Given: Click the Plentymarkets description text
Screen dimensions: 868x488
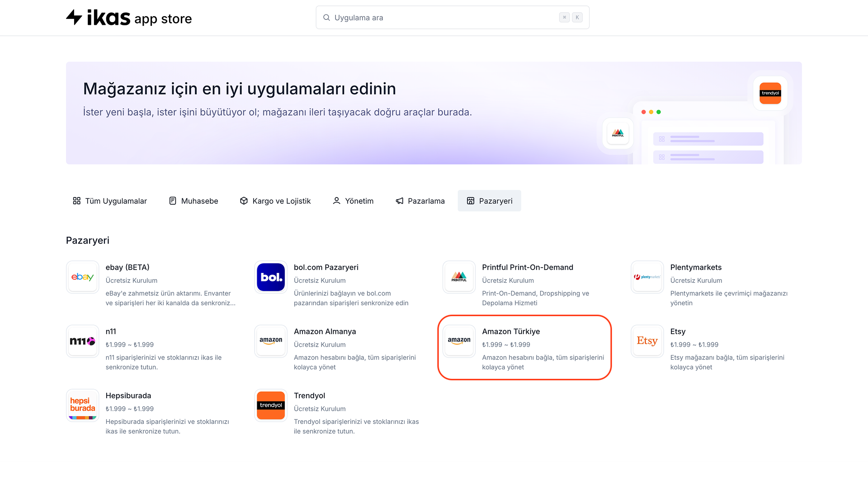Looking at the screenshot, I should pyautogui.click(x=729, y=298).
